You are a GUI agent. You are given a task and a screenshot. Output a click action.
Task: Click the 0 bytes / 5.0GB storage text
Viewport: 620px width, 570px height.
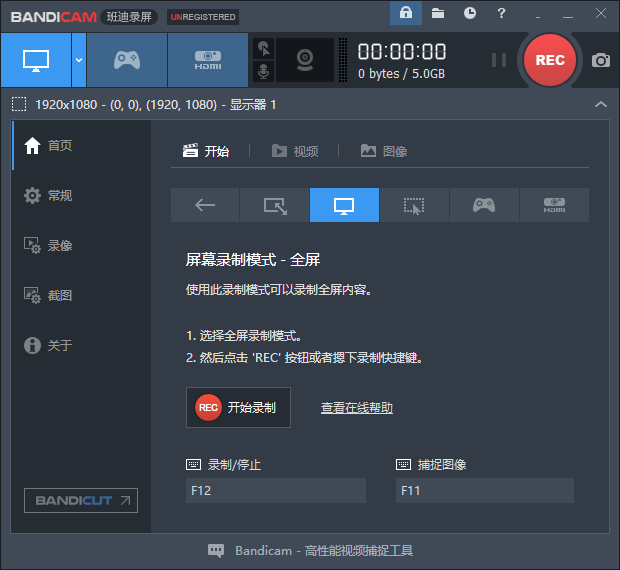tap(401, 74)
